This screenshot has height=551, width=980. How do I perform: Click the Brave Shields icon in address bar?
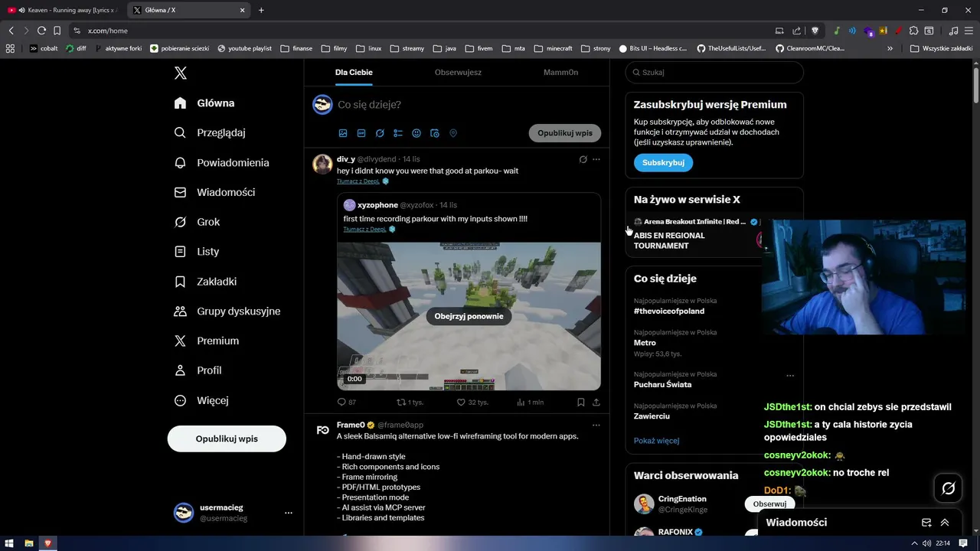click(815, 31)
